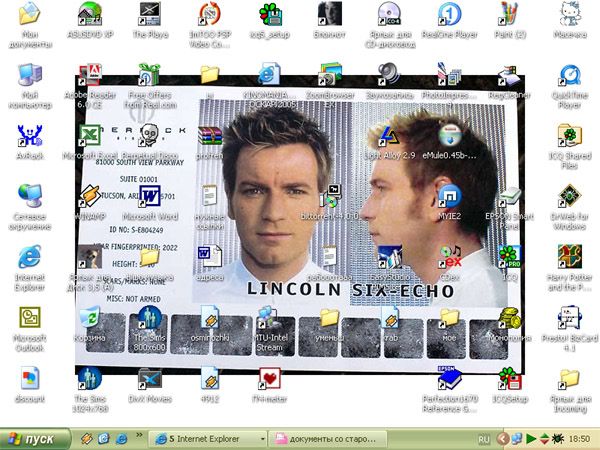
Task: Open the EPSON Smart Panel shortcut
Action: coord(510,196)
